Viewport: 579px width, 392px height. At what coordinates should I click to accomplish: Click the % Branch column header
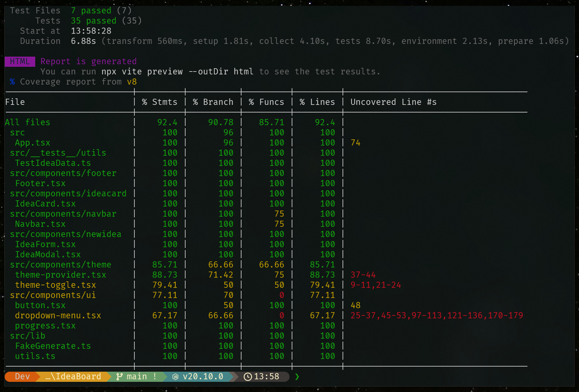point(213,102)
